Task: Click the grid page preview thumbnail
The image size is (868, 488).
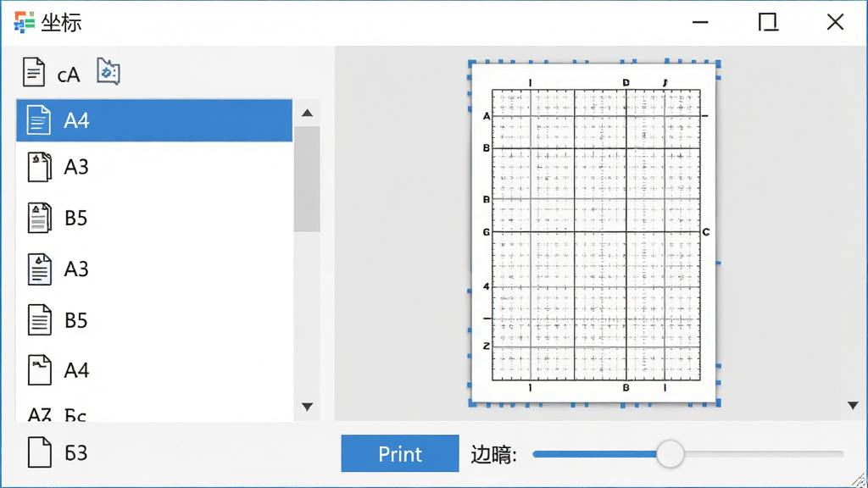Action: [x=594, y=234]
